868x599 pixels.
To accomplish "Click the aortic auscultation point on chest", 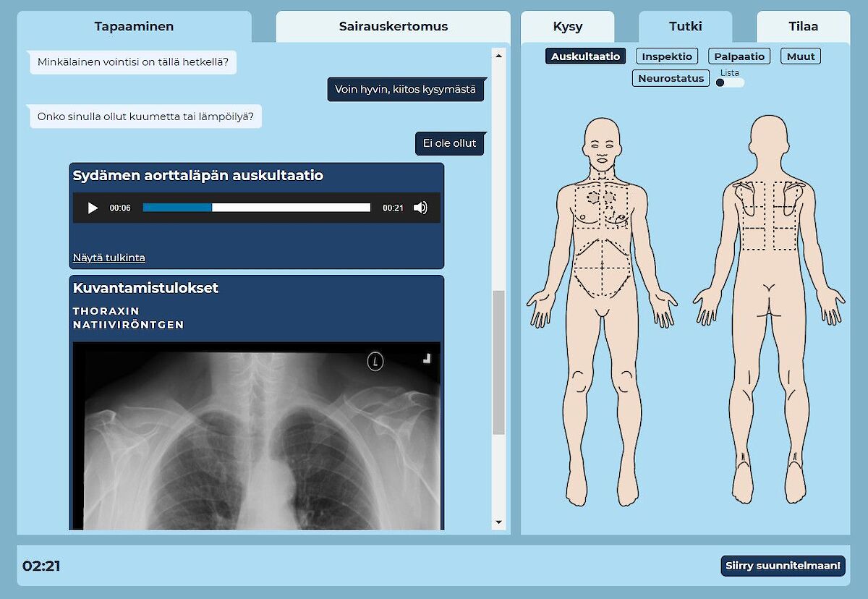I will pyautogui.click(x=593, y=197).
